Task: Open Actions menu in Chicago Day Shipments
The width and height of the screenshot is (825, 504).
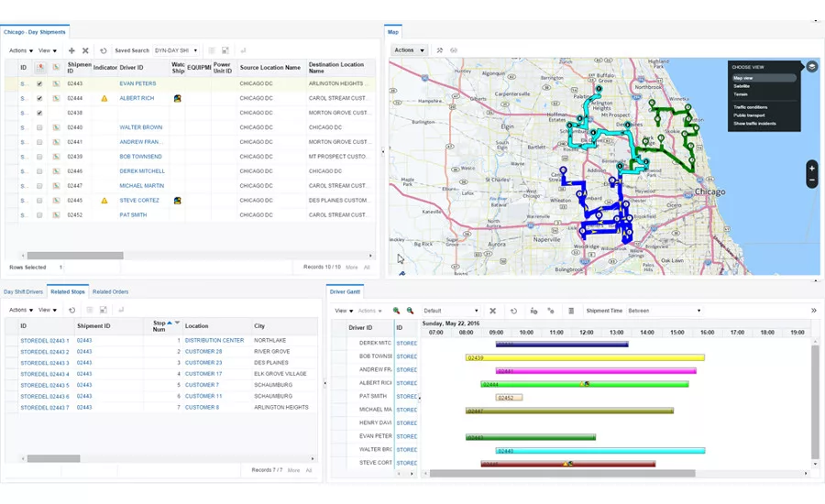Action: 21,50
